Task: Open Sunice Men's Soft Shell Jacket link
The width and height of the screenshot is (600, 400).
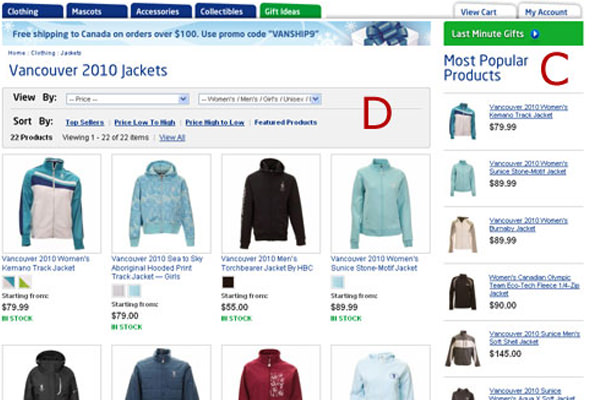Action: click(534, 338)
